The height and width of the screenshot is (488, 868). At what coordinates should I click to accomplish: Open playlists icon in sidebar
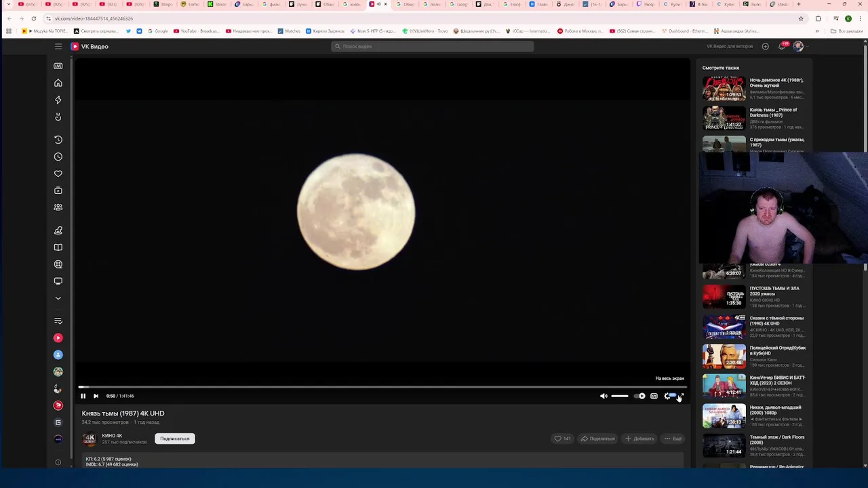(x=58, y=321)
